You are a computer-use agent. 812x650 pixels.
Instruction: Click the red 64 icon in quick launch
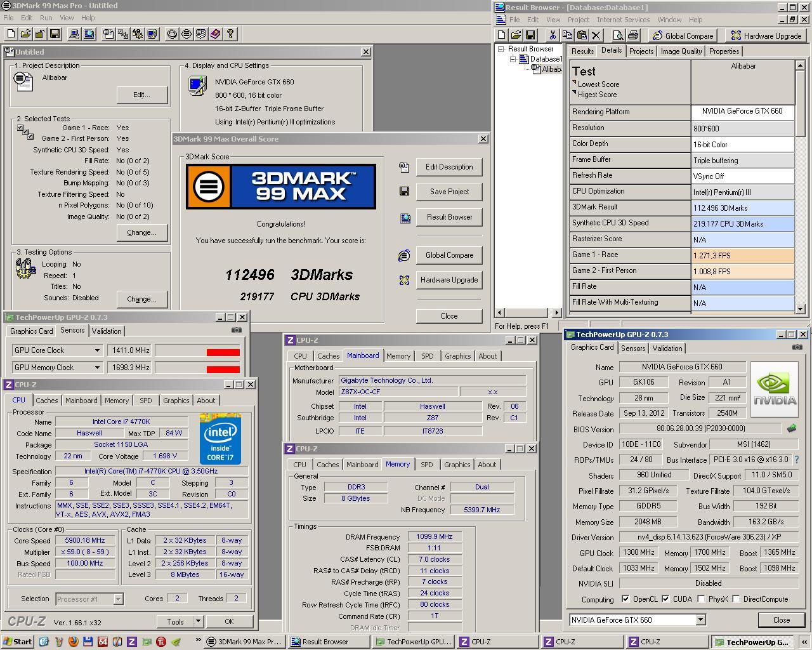(102, 642)
